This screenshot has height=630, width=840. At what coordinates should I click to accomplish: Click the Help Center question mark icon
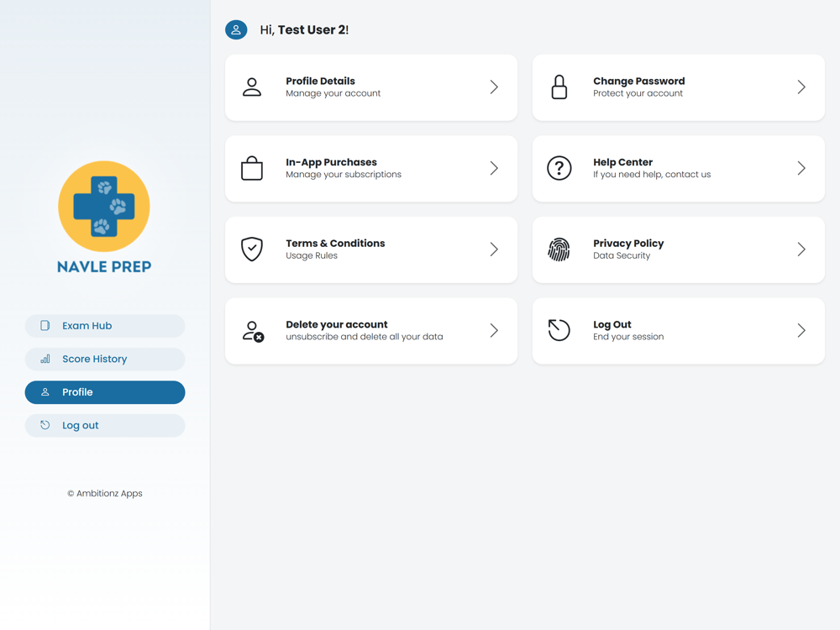point(559,168)
